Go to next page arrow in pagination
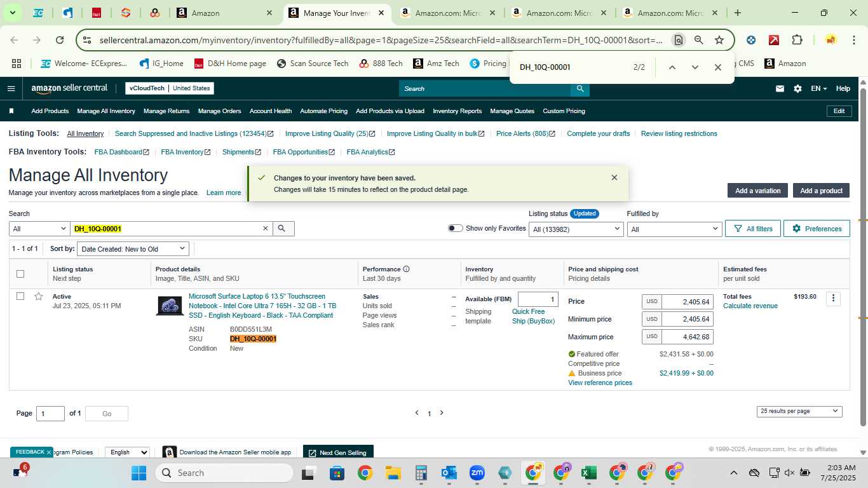 click(x=442, y=413)
